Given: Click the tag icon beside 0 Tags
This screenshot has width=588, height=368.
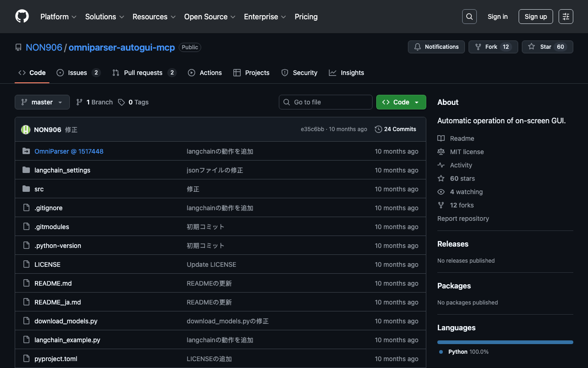Looking at the screenshot, I should pyautogui.click(x=121, y=102).
